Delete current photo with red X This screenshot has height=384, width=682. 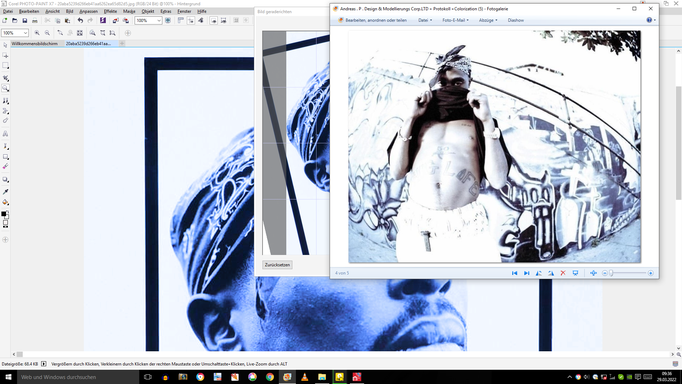click(563, 273)
